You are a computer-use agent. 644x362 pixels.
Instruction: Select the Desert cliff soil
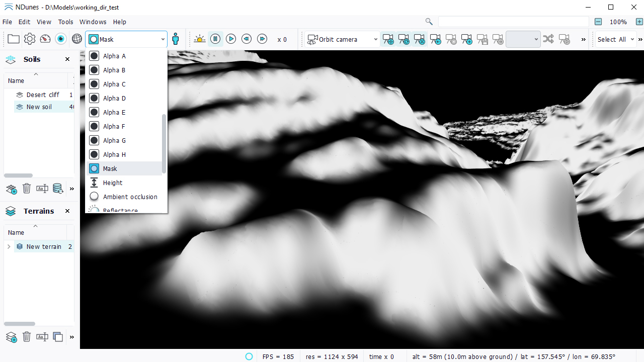(43, 95)
